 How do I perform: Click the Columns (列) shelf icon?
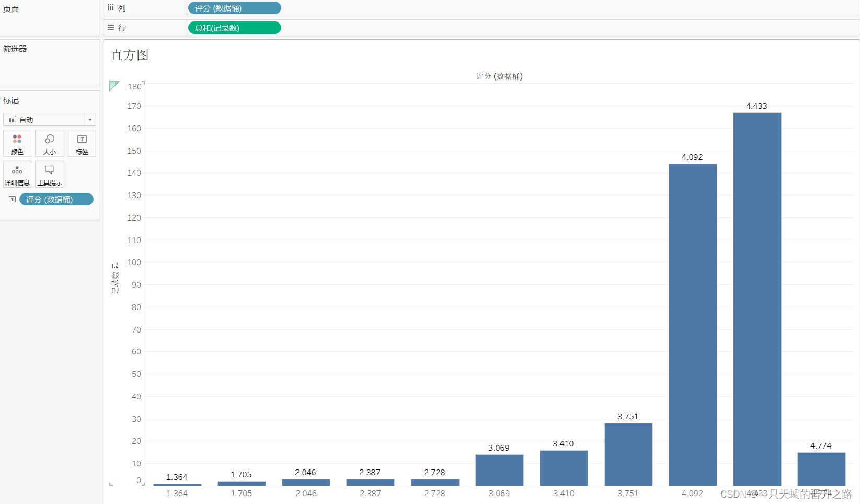[x=111, y=8]
